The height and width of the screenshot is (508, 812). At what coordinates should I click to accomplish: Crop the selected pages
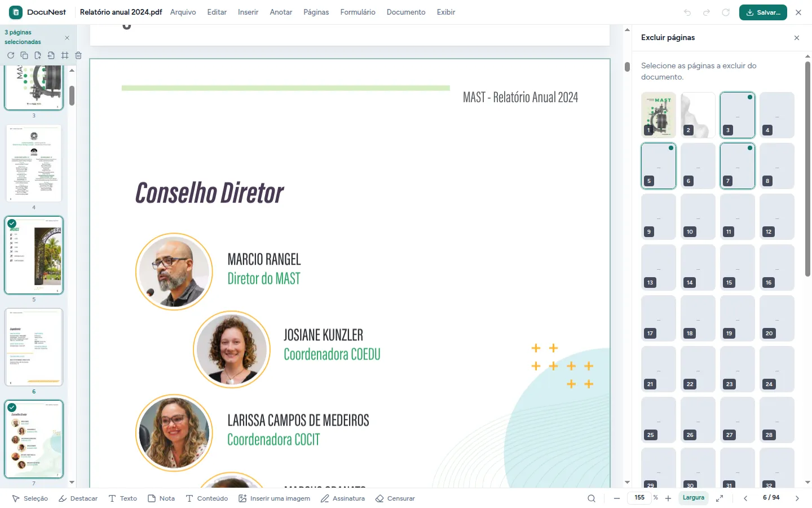tap(65, 55)
